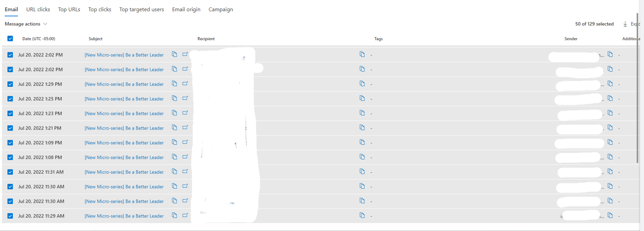Uncheck the 11:29 AM email row
The width and height of the screenshot is (644, 231).
pyautogui.click(x=10, y=216)
